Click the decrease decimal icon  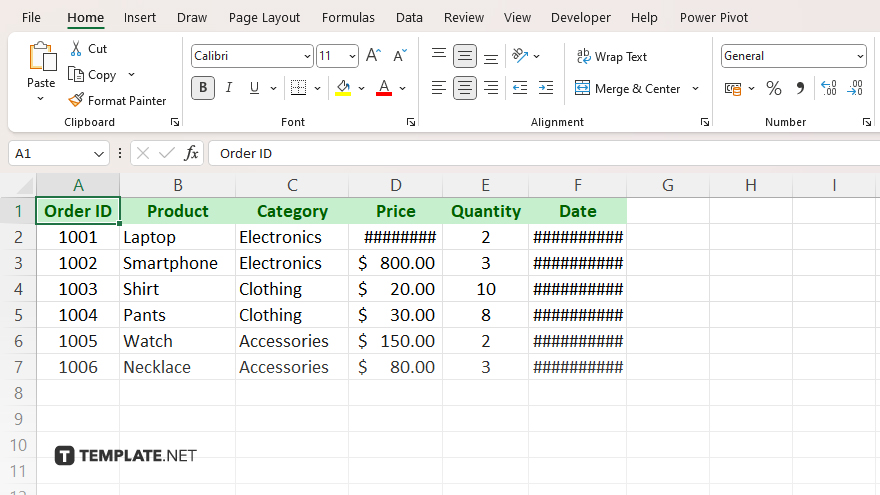coord(855,89)
